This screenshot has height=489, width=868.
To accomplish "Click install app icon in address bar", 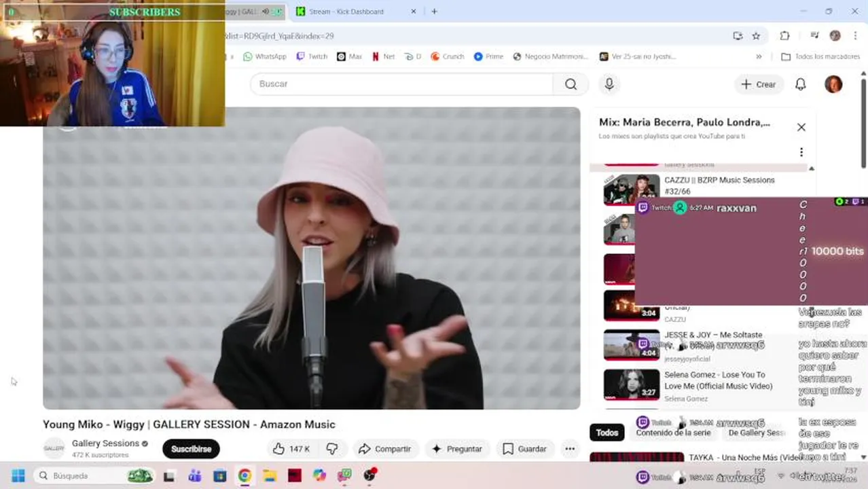I will click(738, 36).
